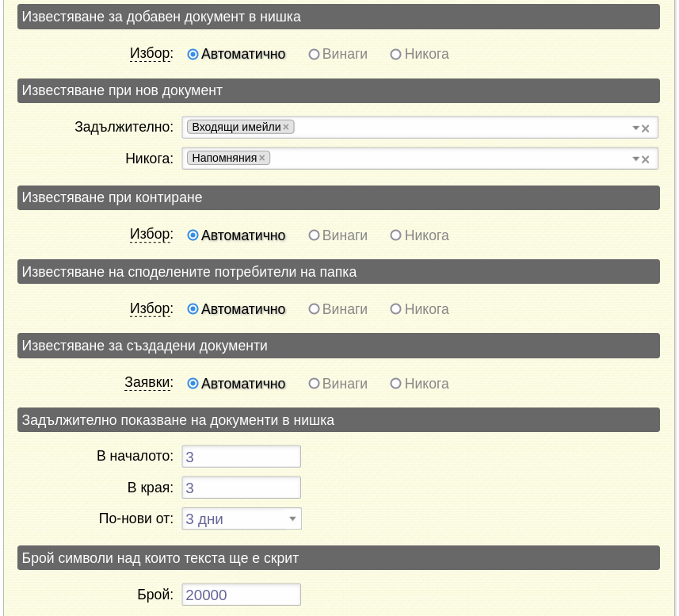The width and height of the screenshot is (679, 616).
Task: Remove the Напомняния tag
Action: pyautogui.click(x=262, y=158)
